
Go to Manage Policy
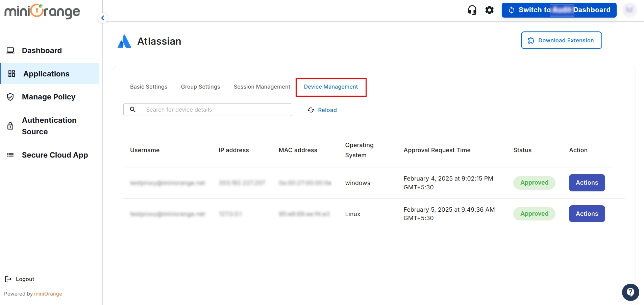point(50,97)
